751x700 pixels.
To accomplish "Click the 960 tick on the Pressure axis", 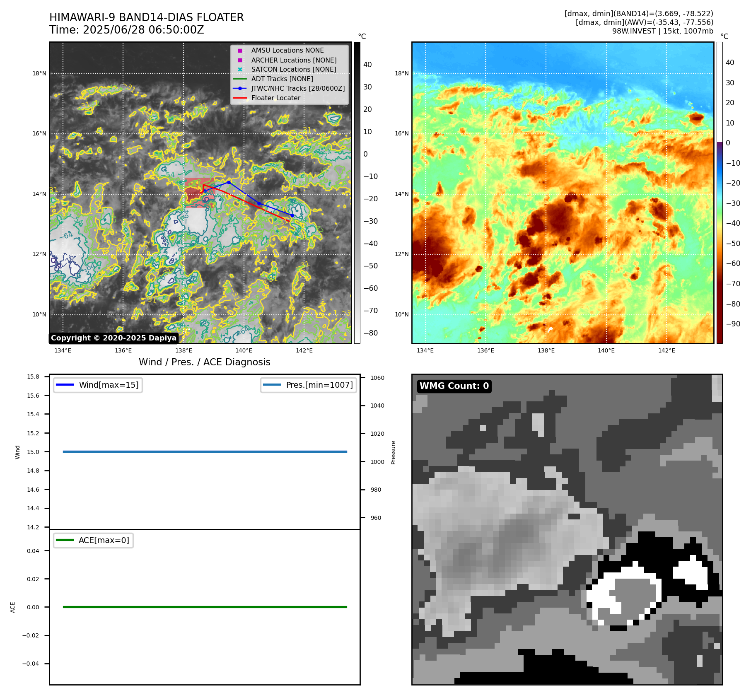I will 376,518.
